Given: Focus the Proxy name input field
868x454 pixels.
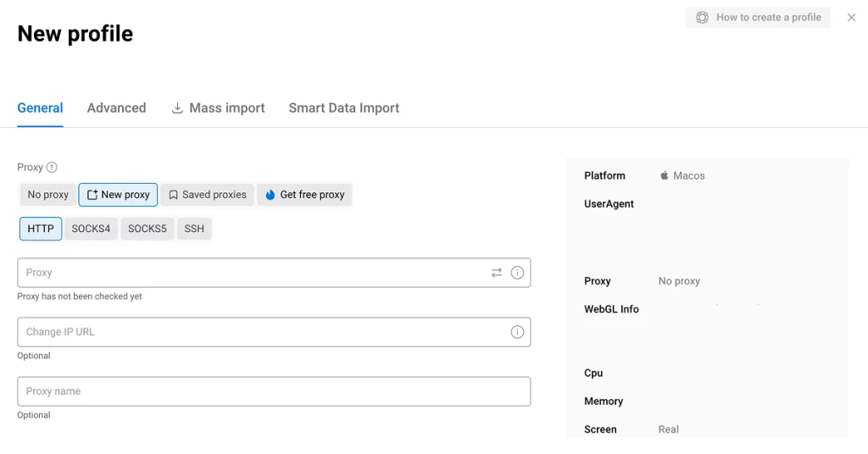Looking at the screenshot, I should 274,391.
